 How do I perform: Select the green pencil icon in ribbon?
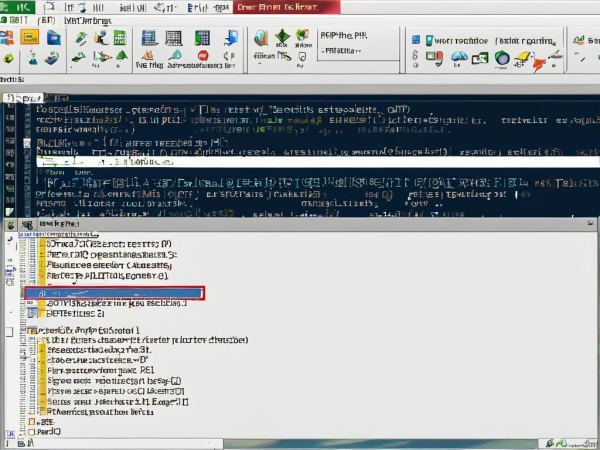(x=81, y=38)
